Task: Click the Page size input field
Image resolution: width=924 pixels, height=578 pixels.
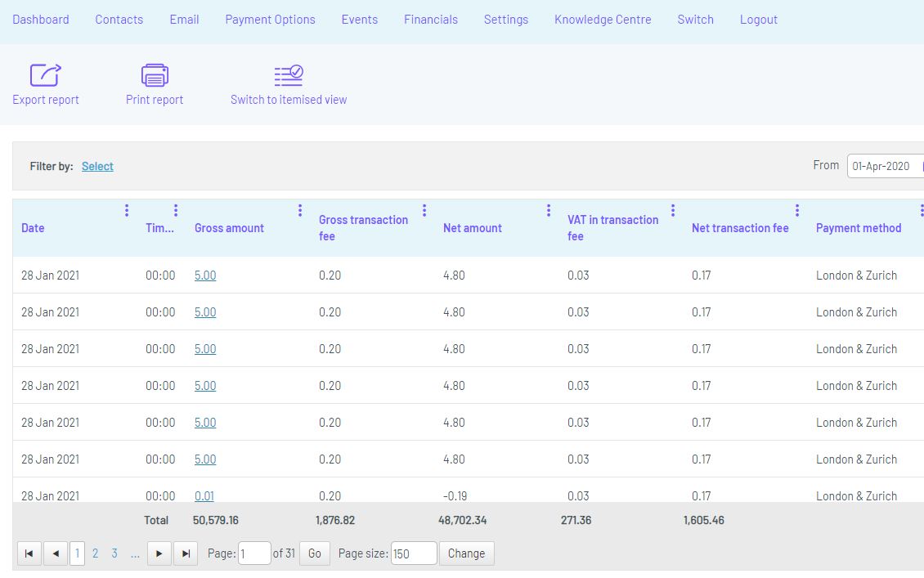Action: [413, 553]
